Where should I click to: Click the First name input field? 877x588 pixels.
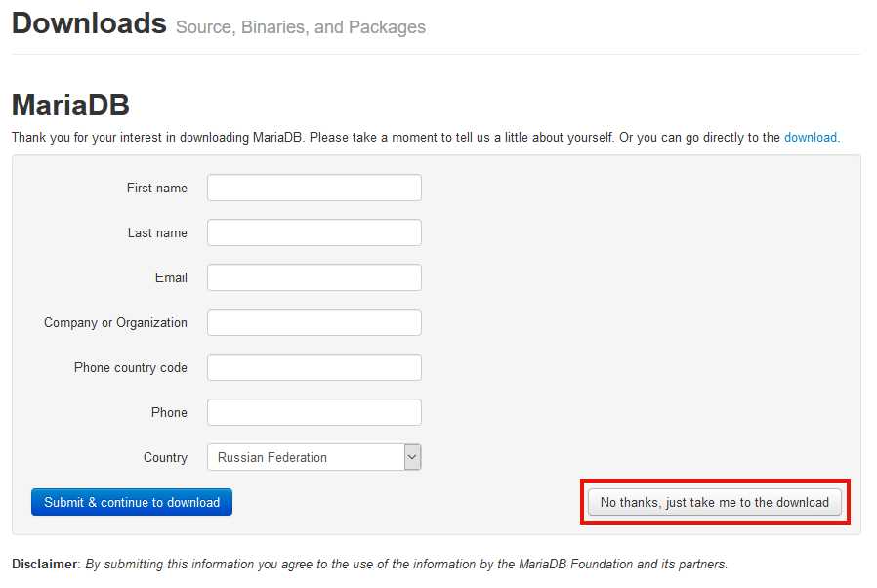(x=313, y=188)
